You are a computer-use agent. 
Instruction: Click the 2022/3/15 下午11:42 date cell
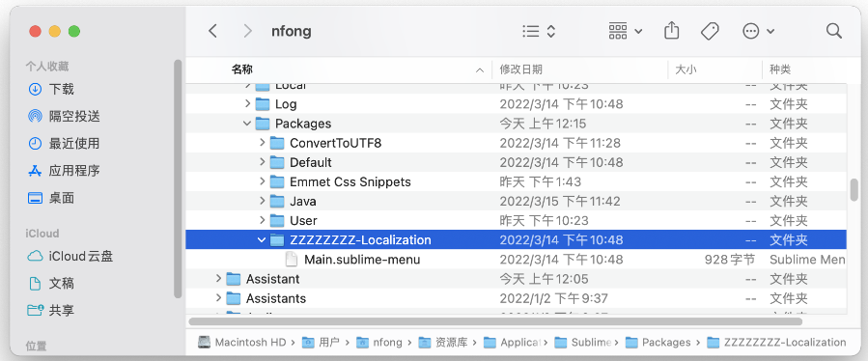coord(560,201)
